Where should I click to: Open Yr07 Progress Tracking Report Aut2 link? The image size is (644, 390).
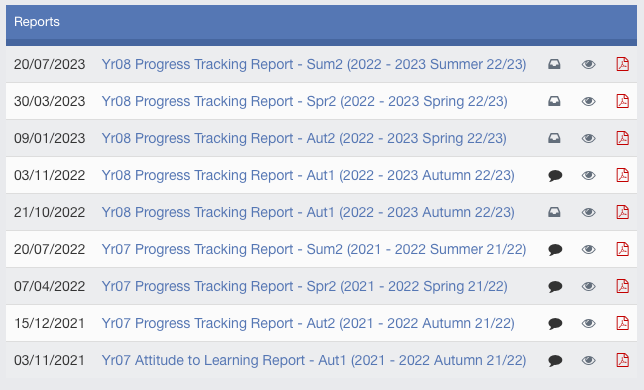[x=308, y=323]
